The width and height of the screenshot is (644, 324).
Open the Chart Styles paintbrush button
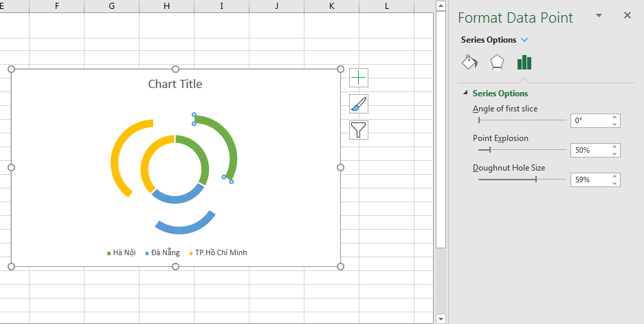click(359, 104)
